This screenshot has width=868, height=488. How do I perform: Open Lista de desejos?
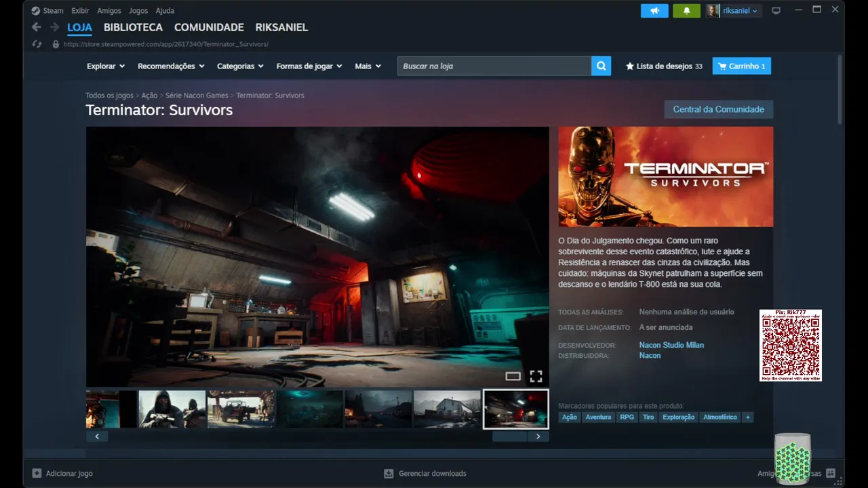pyautogui.click(x=664, y=66)
